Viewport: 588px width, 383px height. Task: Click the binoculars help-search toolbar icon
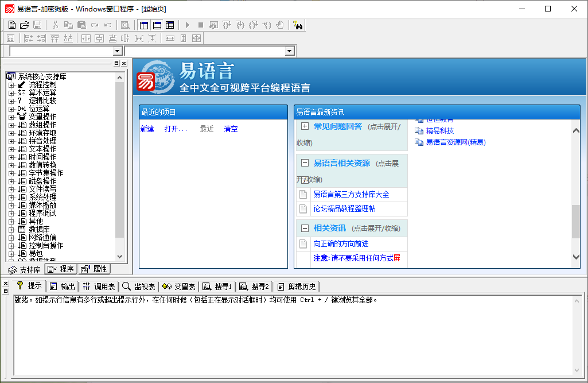298,25
